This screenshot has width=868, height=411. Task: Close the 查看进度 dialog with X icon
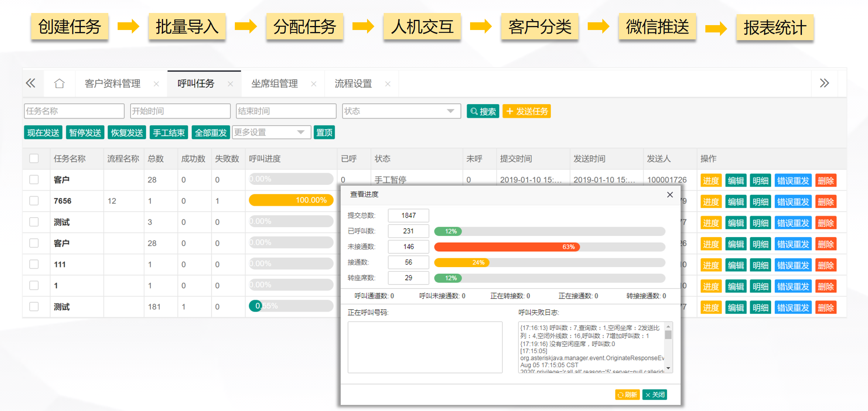click(x=670, y=195)
